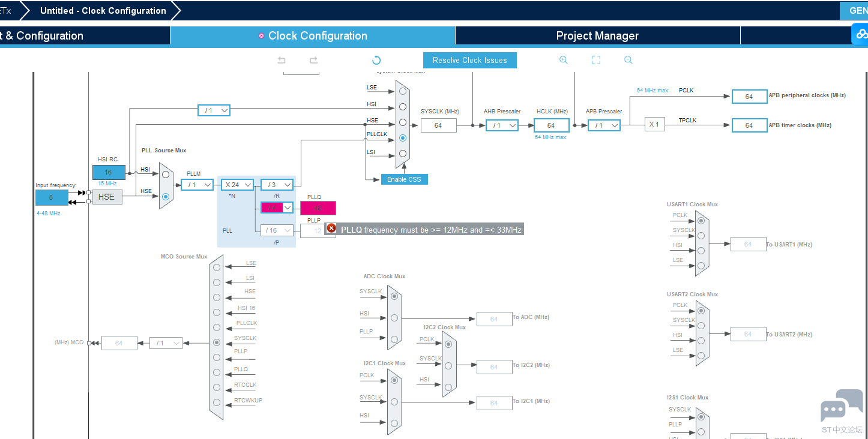Select HSE in System Clock Mux

coord(403,122)
